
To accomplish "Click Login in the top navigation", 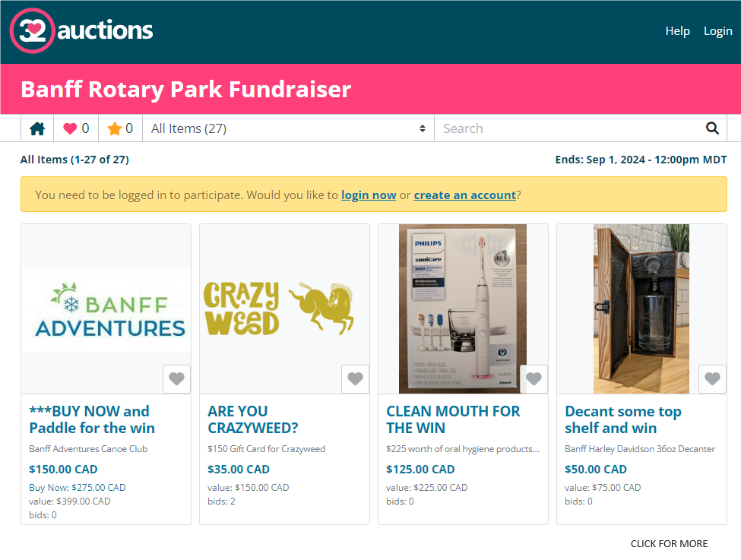I will coord(717,31).
